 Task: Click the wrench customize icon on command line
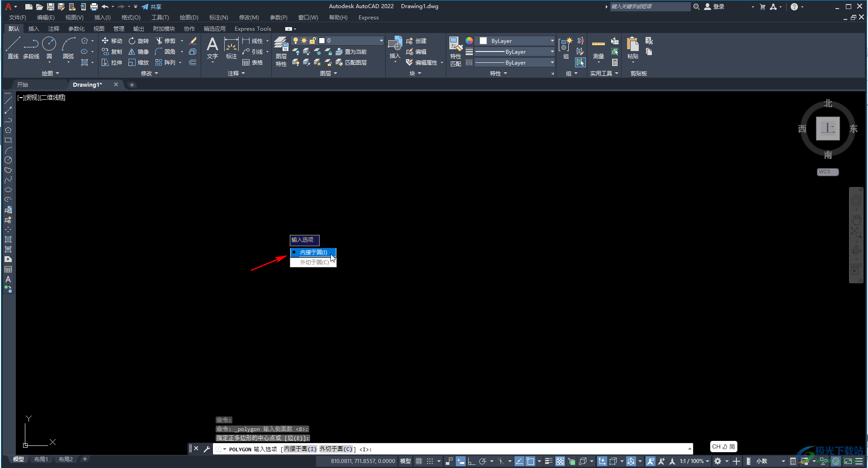(x=207, y=449)
